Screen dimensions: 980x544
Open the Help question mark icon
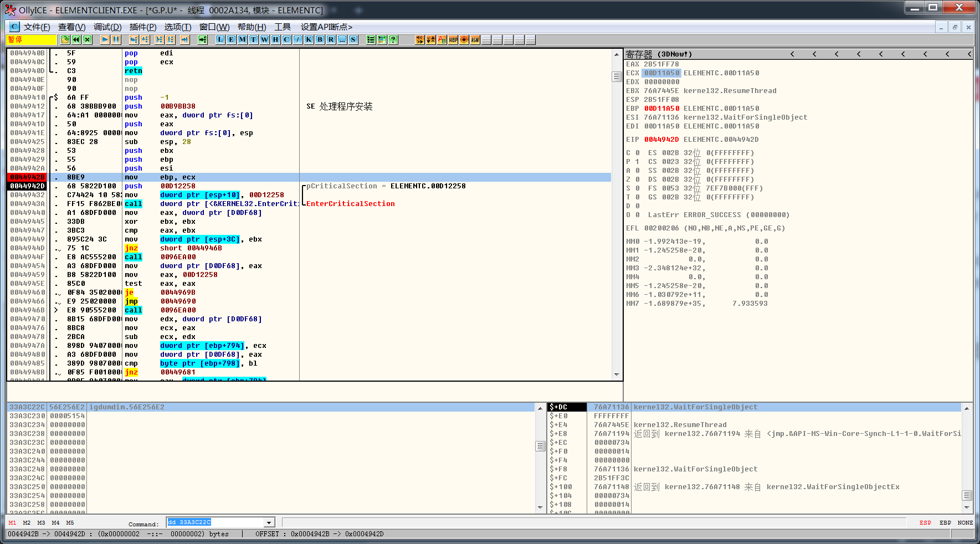(393, 40)
